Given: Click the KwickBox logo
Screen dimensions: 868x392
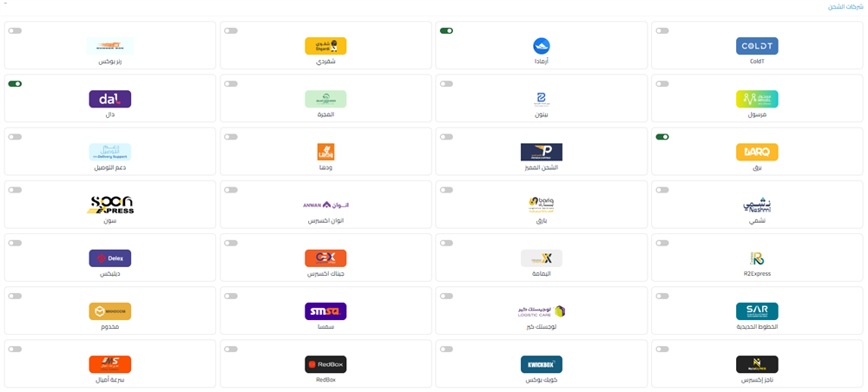Looking at the screenshot, I should pyautogui.click(x=542, y=364).
